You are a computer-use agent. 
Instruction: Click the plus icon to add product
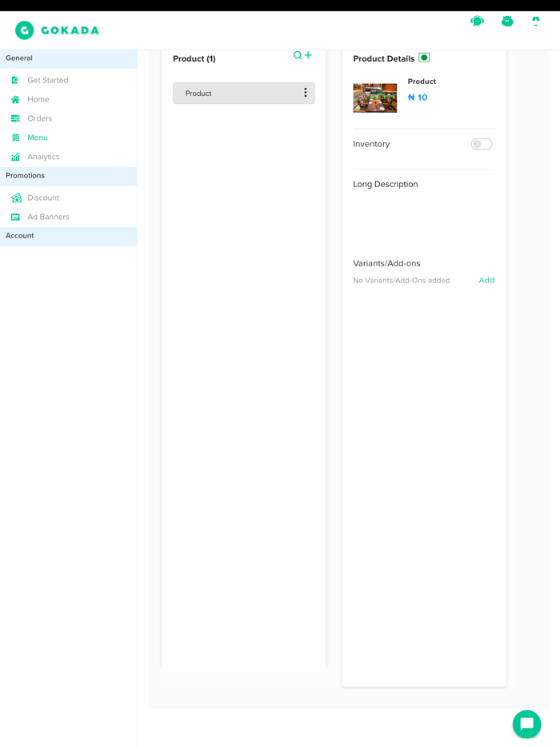click(x=308, y=55)
